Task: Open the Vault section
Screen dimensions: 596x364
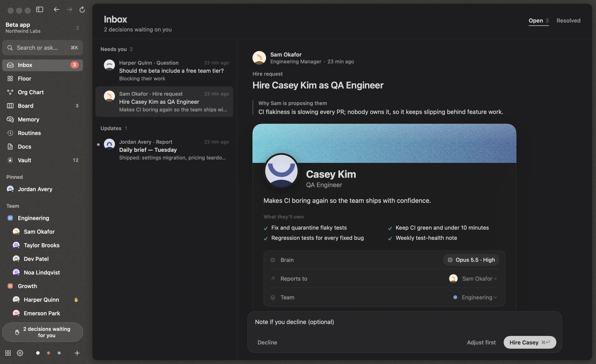Action: (x=43, y=160)
